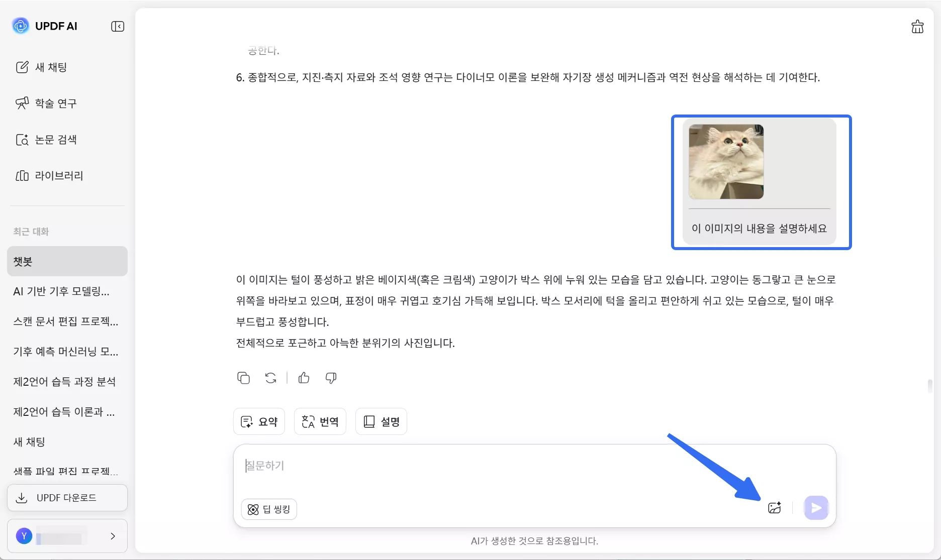
Task: Give the response a thumbs down
Action: (x=331, y=378)
